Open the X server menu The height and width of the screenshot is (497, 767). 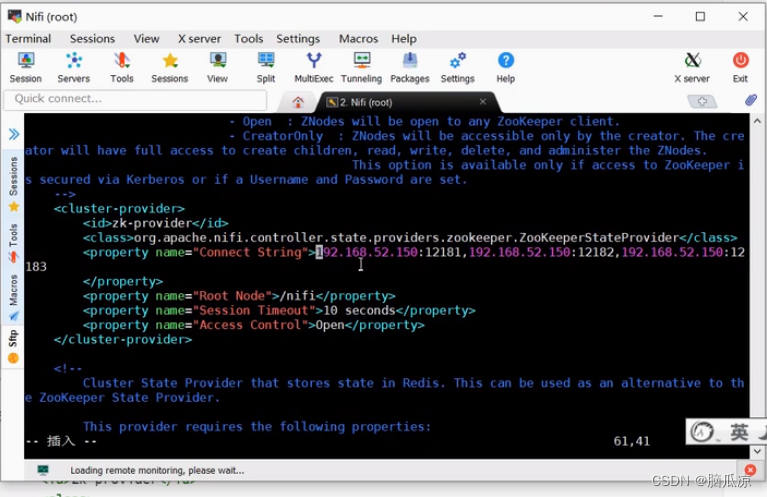[199, 39]
